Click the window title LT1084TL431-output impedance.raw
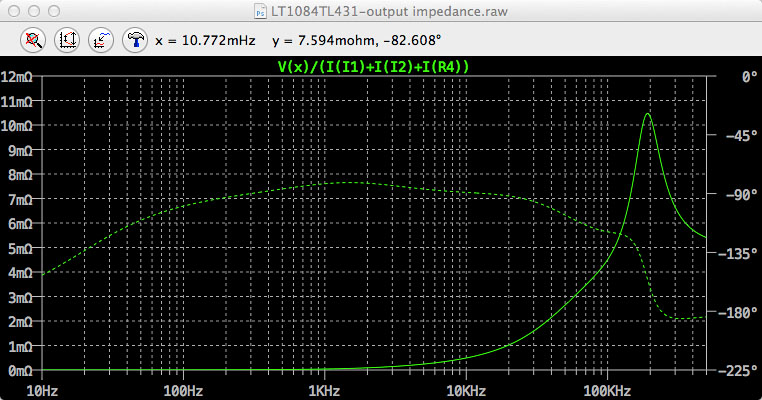762x400 pixels. [389, 11]
